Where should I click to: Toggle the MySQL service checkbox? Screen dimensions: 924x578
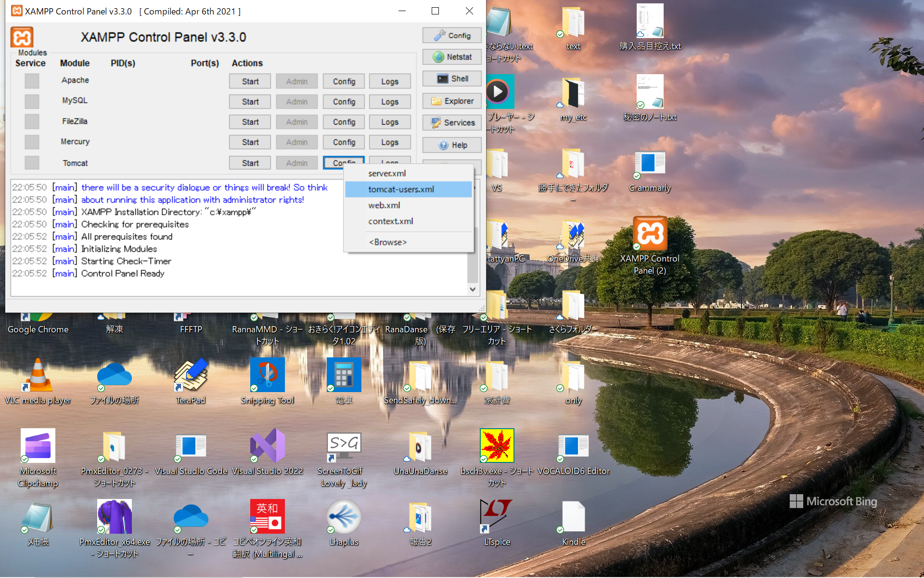[x=32, y=101]
